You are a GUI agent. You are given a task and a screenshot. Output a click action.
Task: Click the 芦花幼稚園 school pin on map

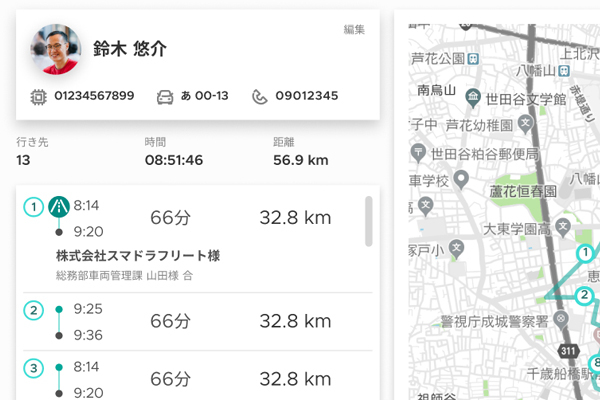click(526, 124)
